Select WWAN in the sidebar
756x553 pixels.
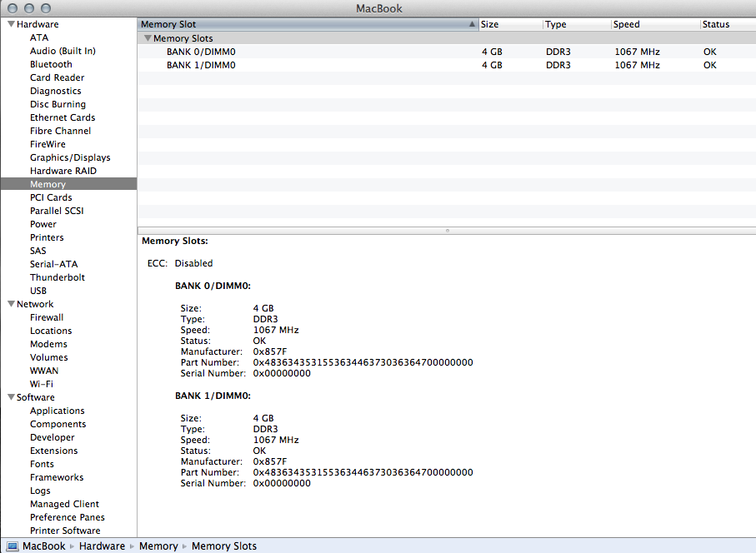(x=44, y=371)
